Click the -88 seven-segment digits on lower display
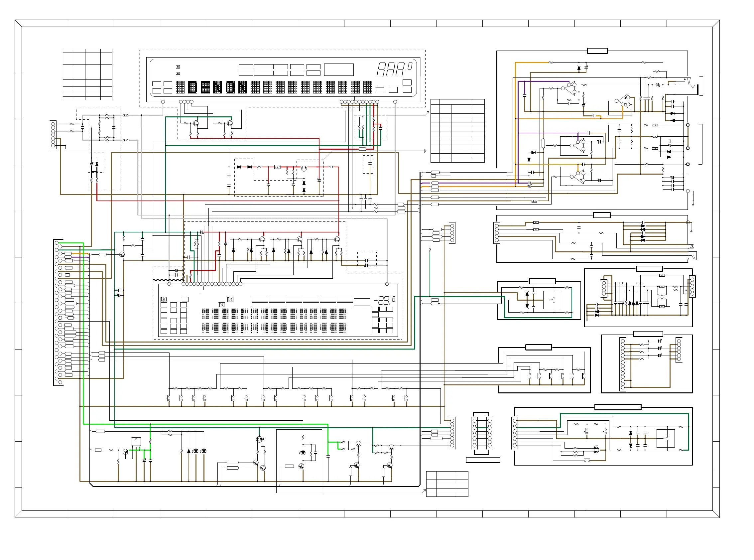Screen dimensions: 754x560 pyautogui.click(x=382, y=300)
